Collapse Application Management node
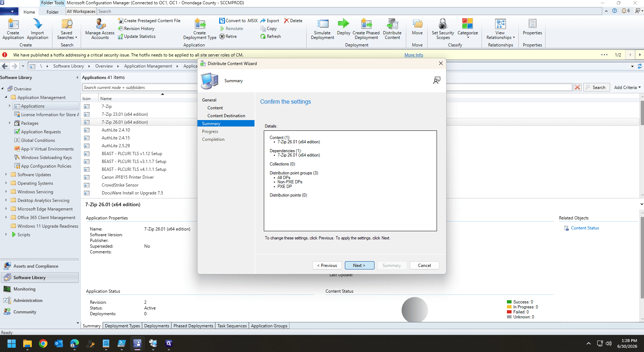 pyautogui.click(x=6, y=97)
